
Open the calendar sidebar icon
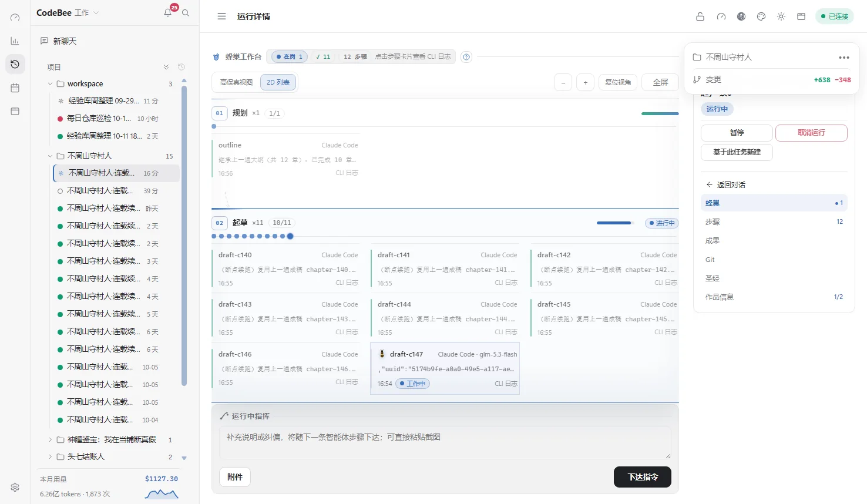coord(15,88)
